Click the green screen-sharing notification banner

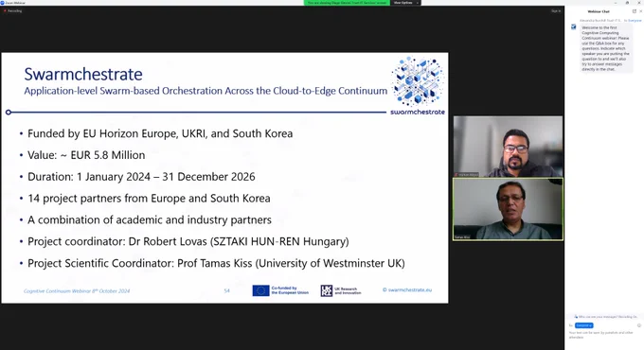347,3
